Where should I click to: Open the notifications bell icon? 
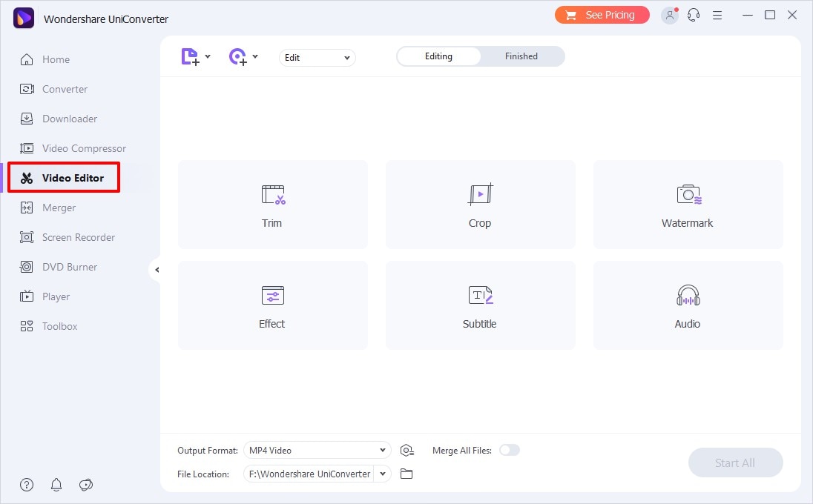(x=56, y=485)
